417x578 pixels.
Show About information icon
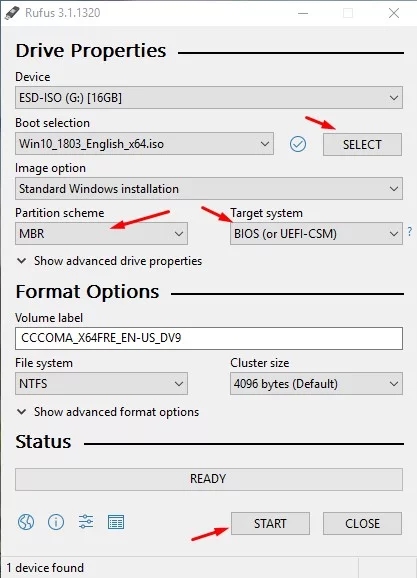coord(56,522)
